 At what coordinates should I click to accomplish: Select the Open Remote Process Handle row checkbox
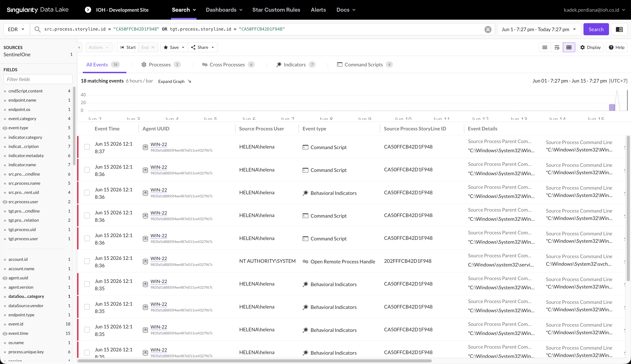(87, 261)
